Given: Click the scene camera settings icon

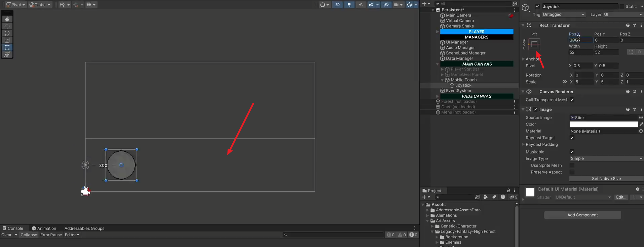Looking at the screenshot, I should click(396, 5).
